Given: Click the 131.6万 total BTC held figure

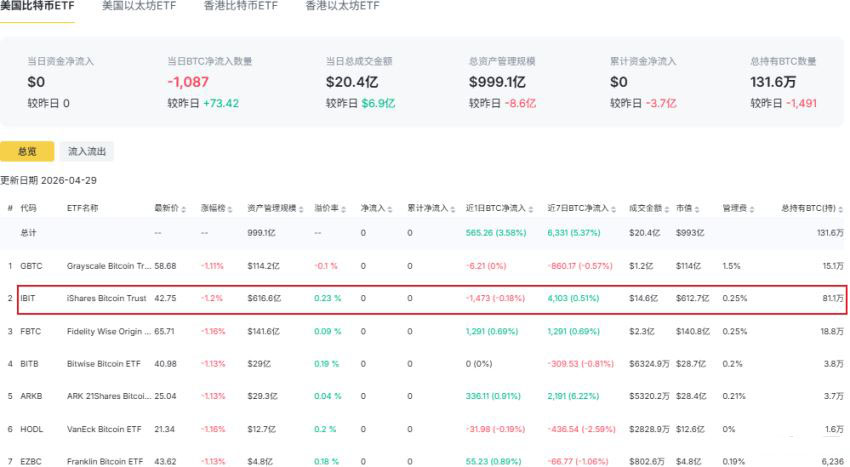Looking at the screenshot, I should tap(773, 82).
